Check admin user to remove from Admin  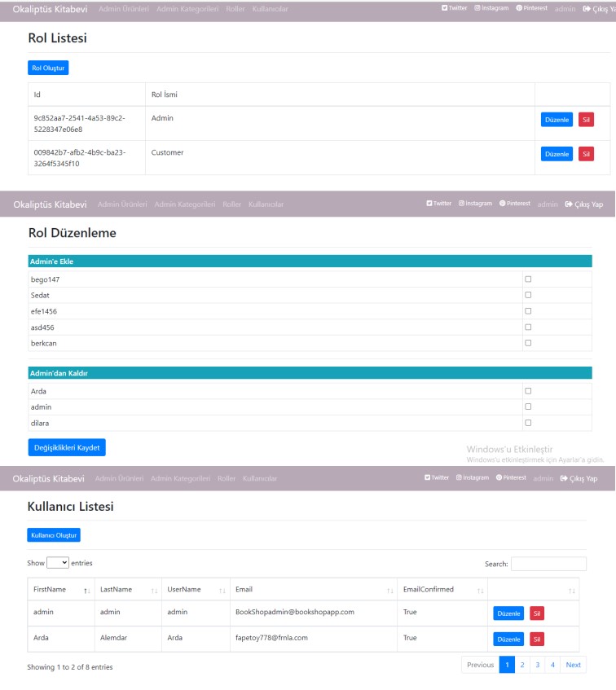point(528,407)
